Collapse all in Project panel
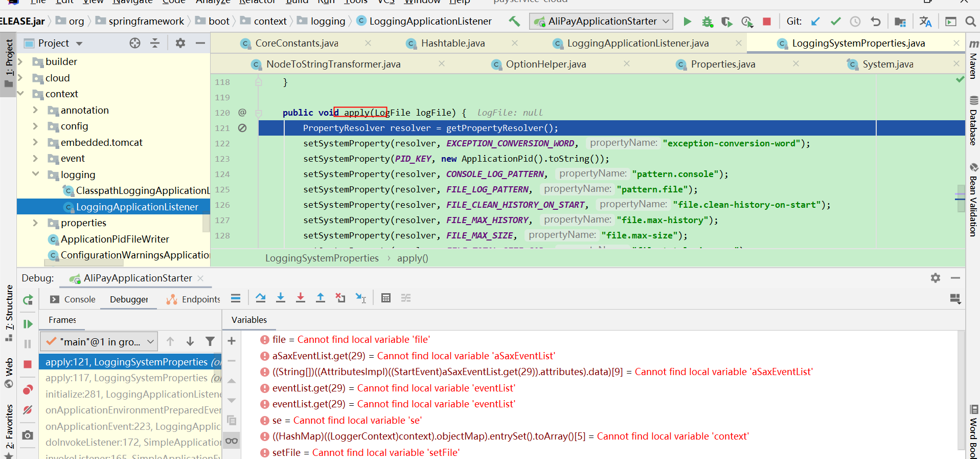This screenshot has width=980, height=459. (155, 43)
